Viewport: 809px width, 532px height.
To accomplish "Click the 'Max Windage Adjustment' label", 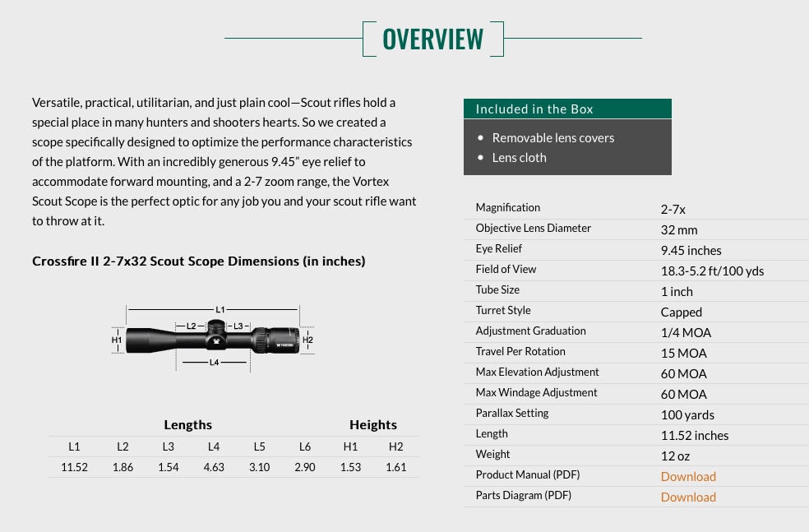I will [x=536, y=393].
